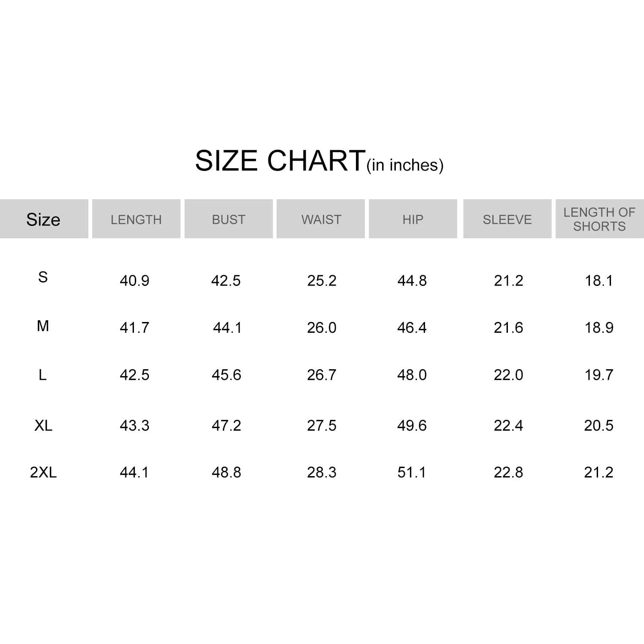Screen dimensions: 644x644
Task: Select the L size row label
Action: click(x=43, y=375)
